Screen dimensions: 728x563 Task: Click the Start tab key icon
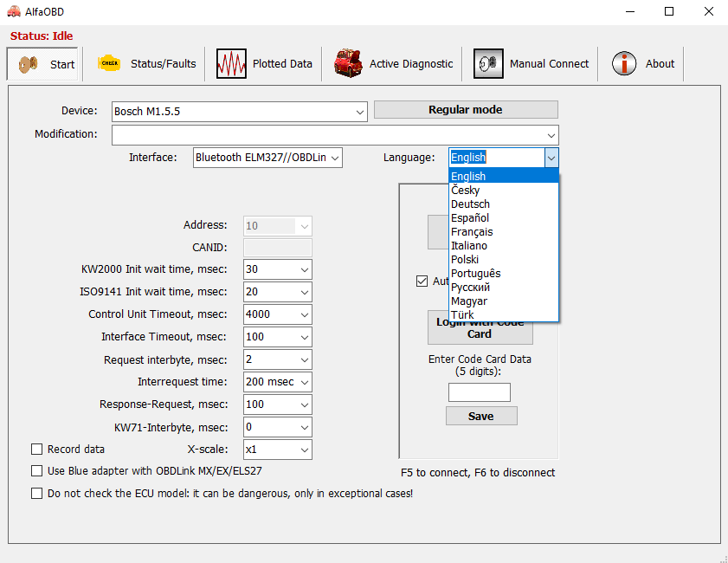(28, 64)
